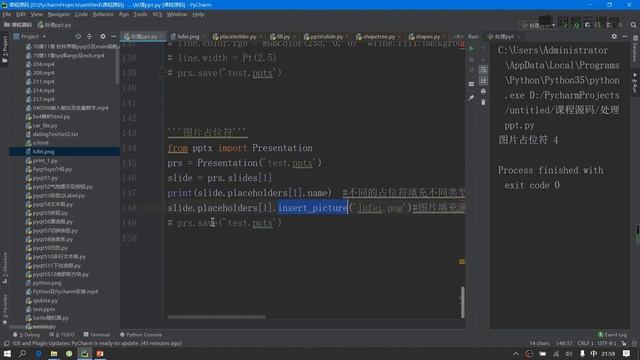Click the PyCharm taskbar icon
This screenshot has height=360, width=640.
tap(84, 354)
